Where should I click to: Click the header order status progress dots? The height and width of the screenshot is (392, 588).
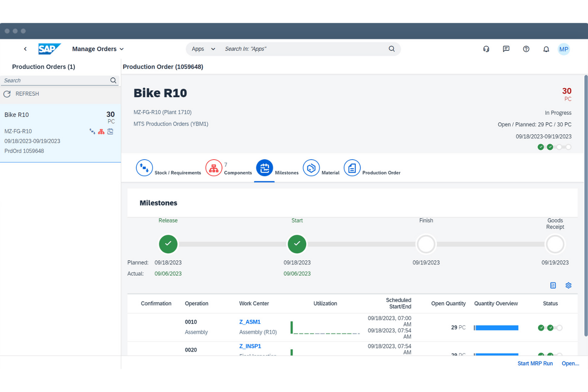555,147
